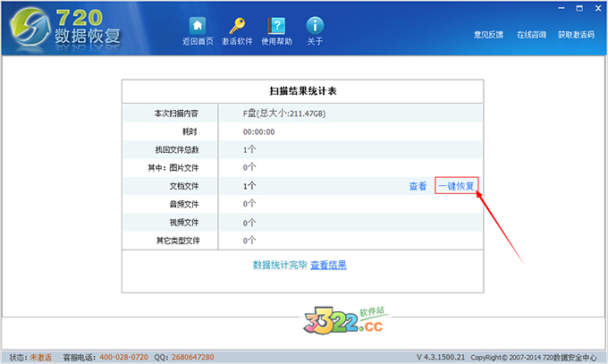Click 查看 in the 文档文件 row
The width and height of the screenshot is (608, 364).
(x=418, y=186)
